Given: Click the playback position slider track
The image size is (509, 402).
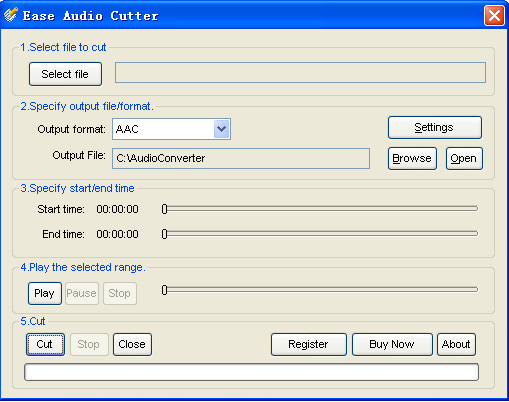Looking at the screenshot, I should [320, 290].
